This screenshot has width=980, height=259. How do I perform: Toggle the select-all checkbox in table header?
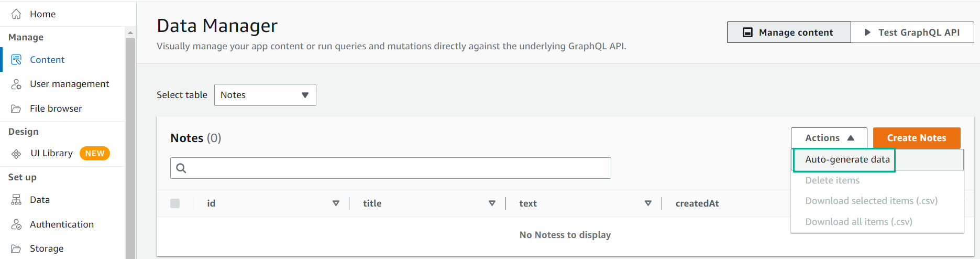(x=175, y=203)
